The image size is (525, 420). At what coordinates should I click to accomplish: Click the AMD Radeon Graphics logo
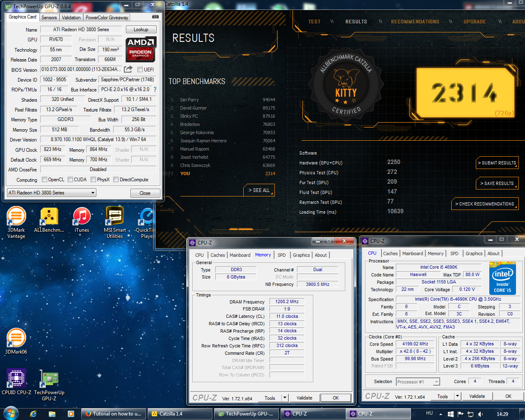tap(141, 49)
